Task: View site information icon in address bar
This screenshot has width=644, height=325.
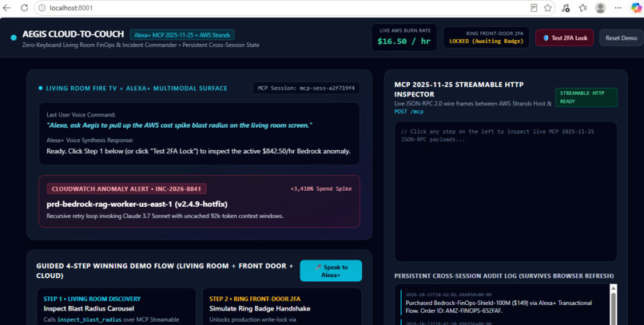Action: [x=42, y=8]
